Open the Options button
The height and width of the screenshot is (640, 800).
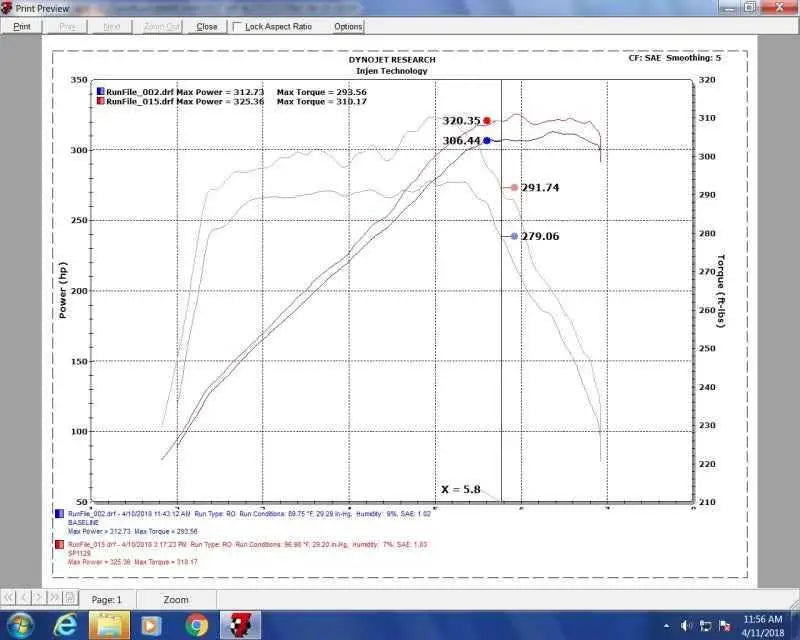(x=348, y=27)
